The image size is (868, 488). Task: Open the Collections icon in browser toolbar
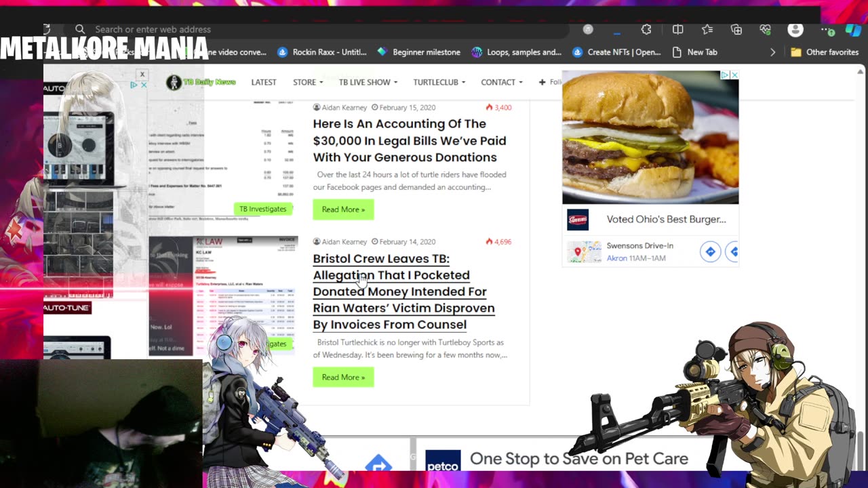point(736,30)
